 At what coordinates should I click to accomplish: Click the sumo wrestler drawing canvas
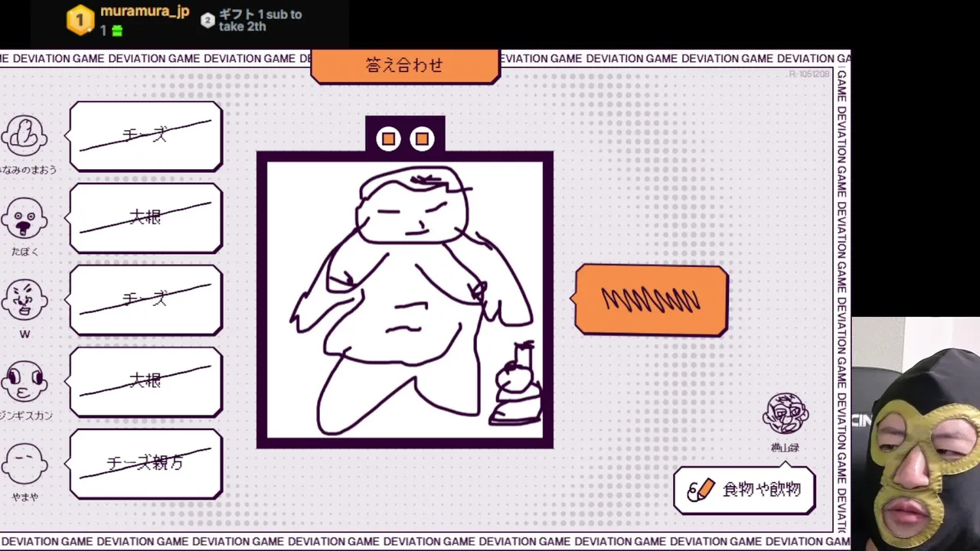[x=405, y=299]
